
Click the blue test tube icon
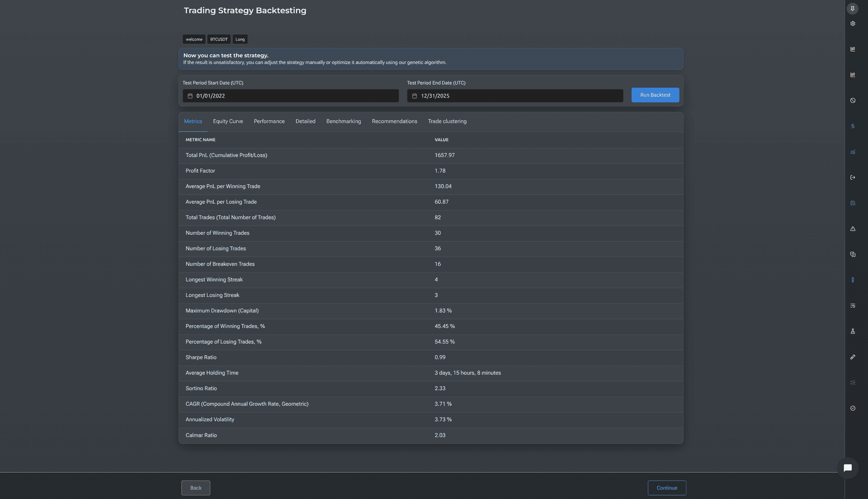[x=853, y=280]
